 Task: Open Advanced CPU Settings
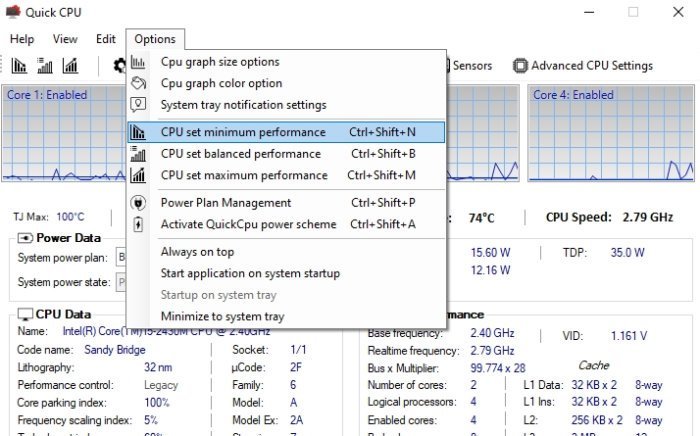tap(583, 66)
